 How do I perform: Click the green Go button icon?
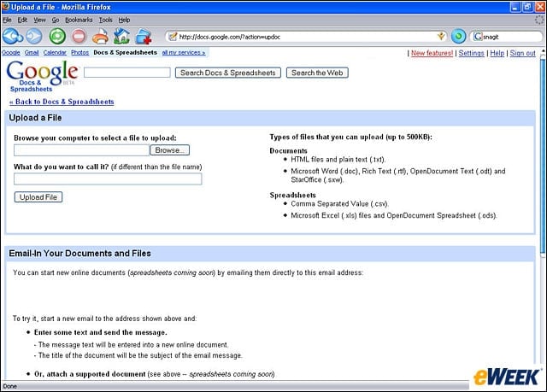pyautogui.click(x=458, y=36)
